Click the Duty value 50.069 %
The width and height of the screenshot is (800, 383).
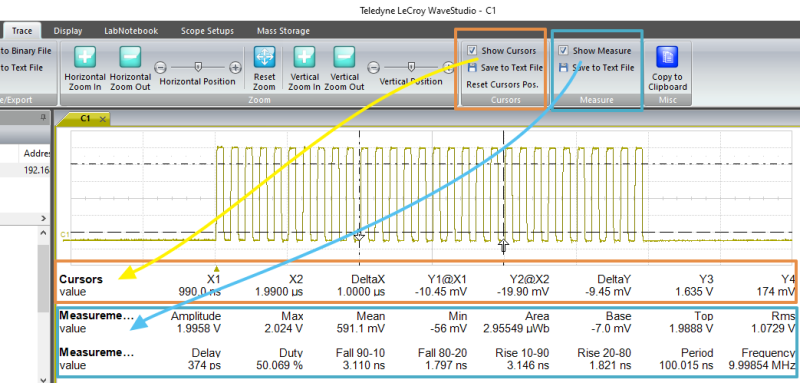pyautogui.click(x=279, y=366)
